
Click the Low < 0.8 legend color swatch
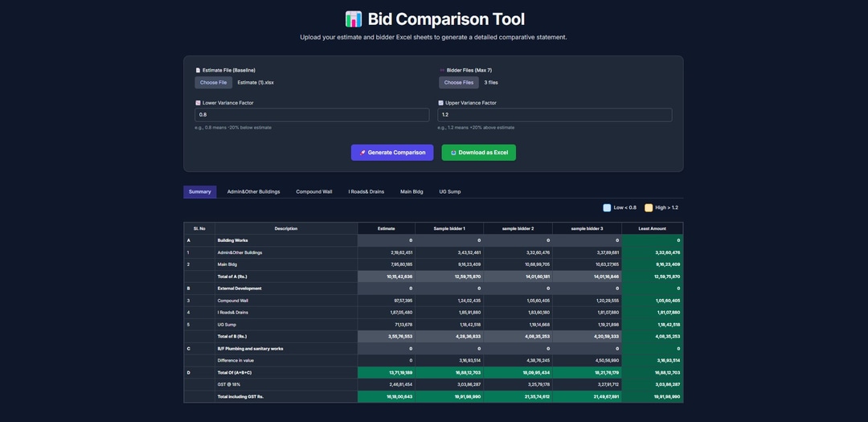607,207
